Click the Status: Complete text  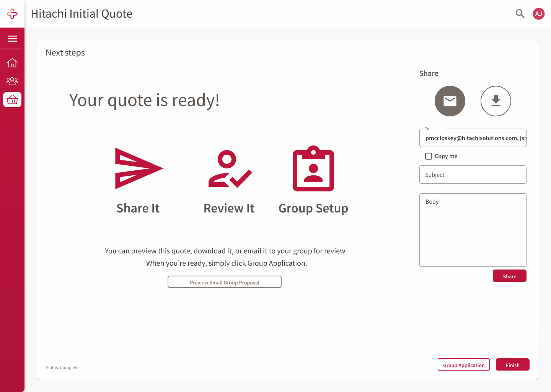click(62, 367)
